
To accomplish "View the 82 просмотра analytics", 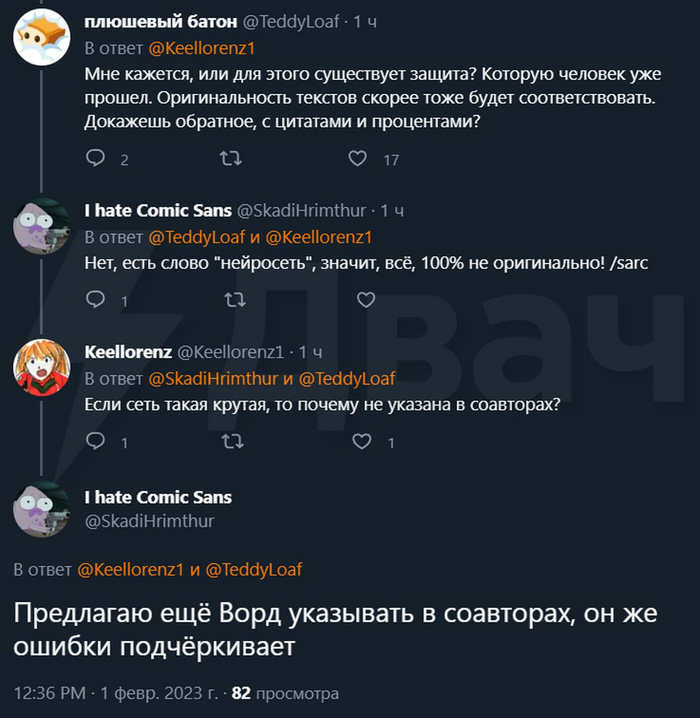I will tap(285, 693).
